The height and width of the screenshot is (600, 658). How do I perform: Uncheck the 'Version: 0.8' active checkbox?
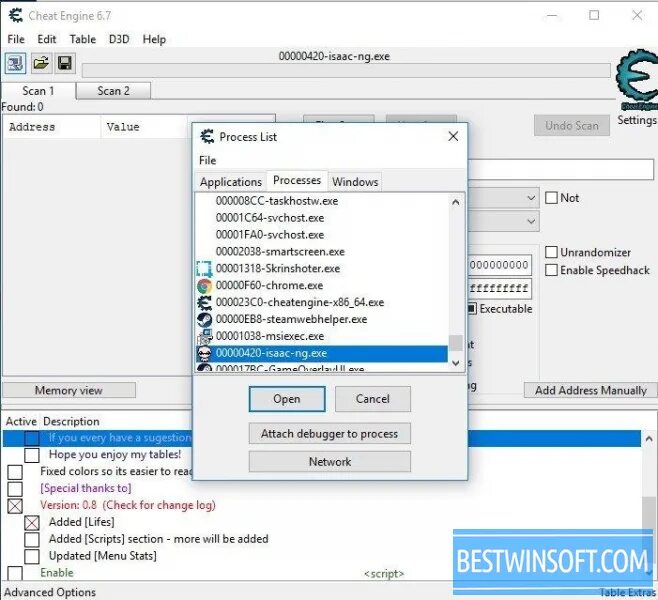(15, 506)
